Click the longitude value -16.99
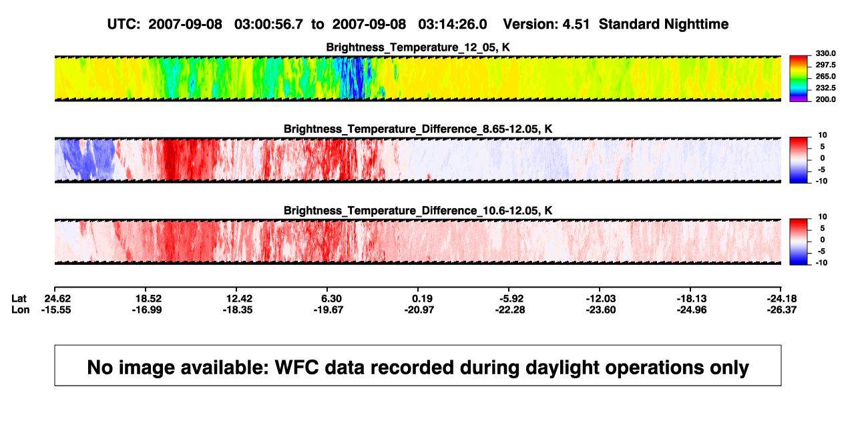The height and width of the screenshot is (445, 868). coord(148,310)
